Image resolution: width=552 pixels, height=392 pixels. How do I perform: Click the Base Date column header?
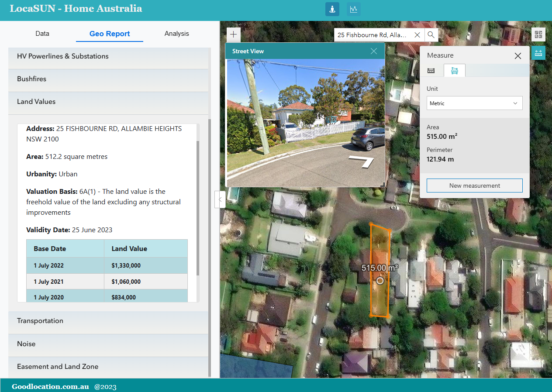tap(66, 249)
